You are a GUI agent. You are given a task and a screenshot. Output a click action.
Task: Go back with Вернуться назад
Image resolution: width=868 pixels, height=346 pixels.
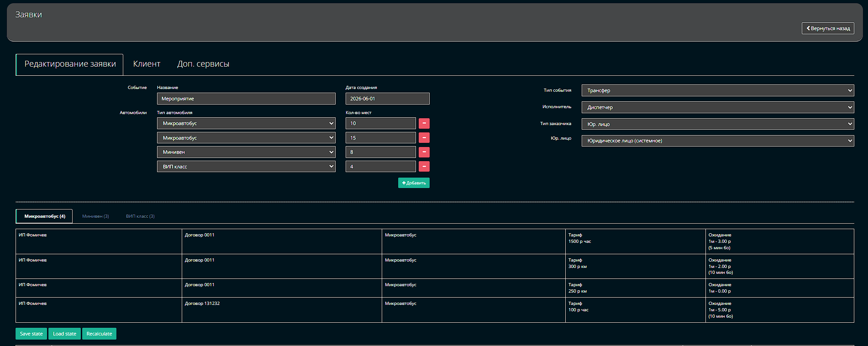(828, 28)
